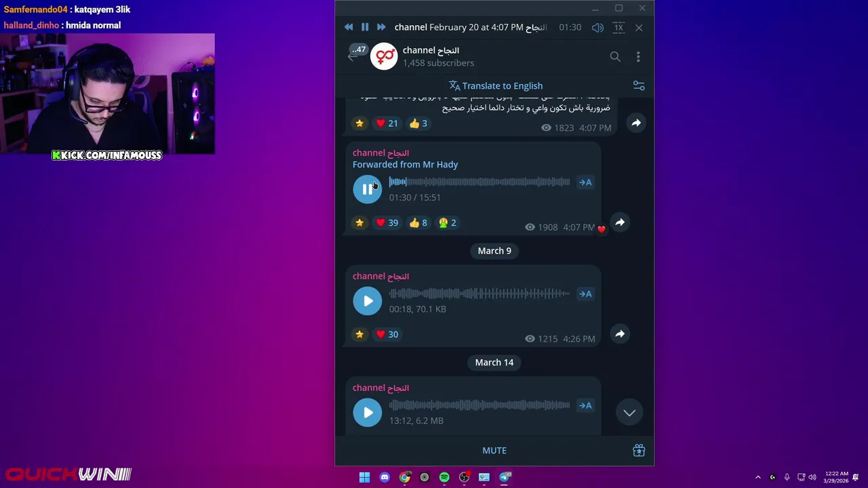
Task: Transcribe the 13:12 voice message
Action: tap(585, 406)
